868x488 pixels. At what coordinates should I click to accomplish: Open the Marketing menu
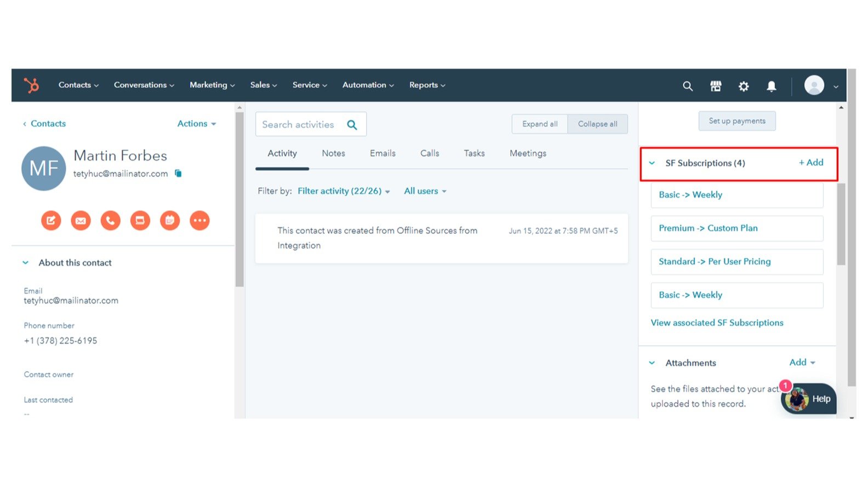[212, 85]
